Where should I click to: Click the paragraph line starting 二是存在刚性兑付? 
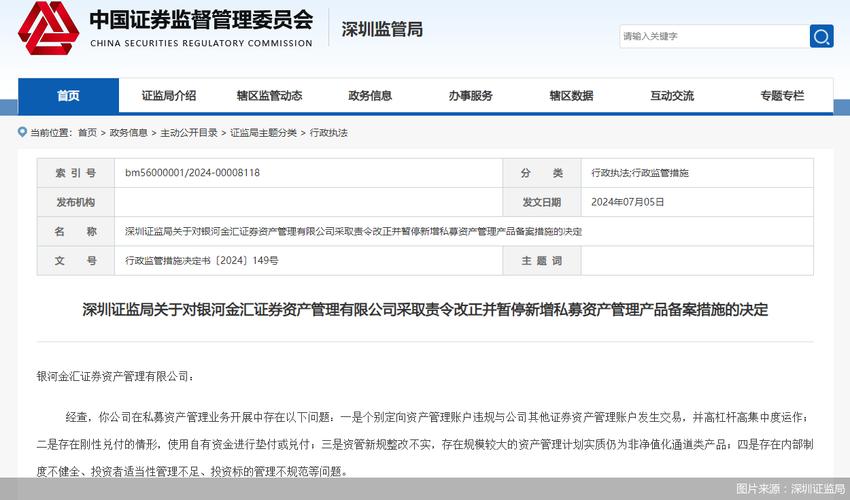point(425,444)
